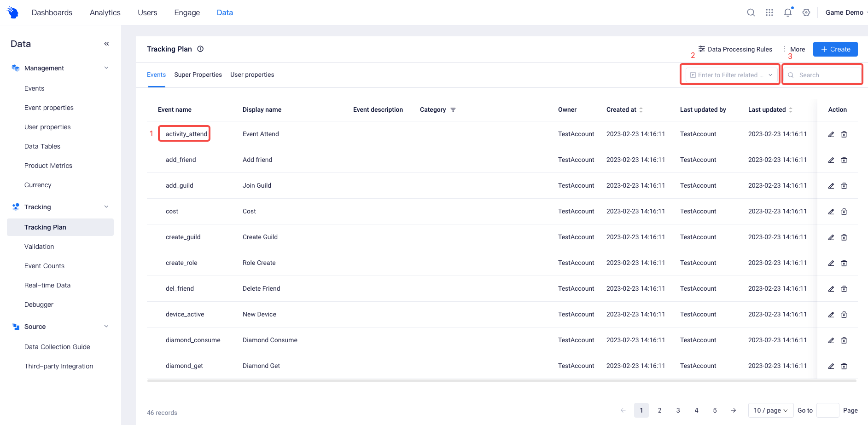Open the Dashboards menu
The image size is (868, 425).
(x=52, y=12)
